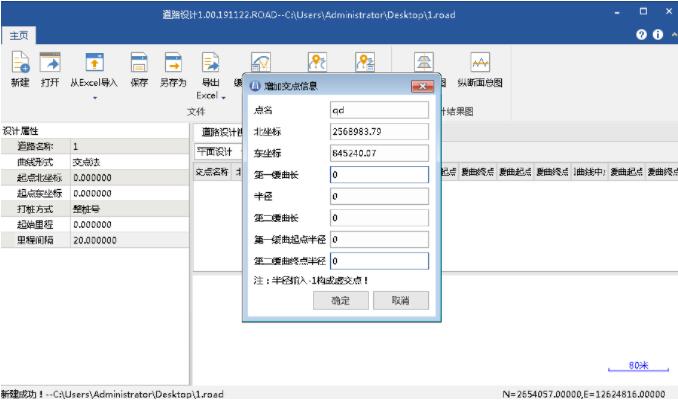The image size is (678, 406).
Task: Click the 新建 (New) file icon
Action: coord(20,62)
